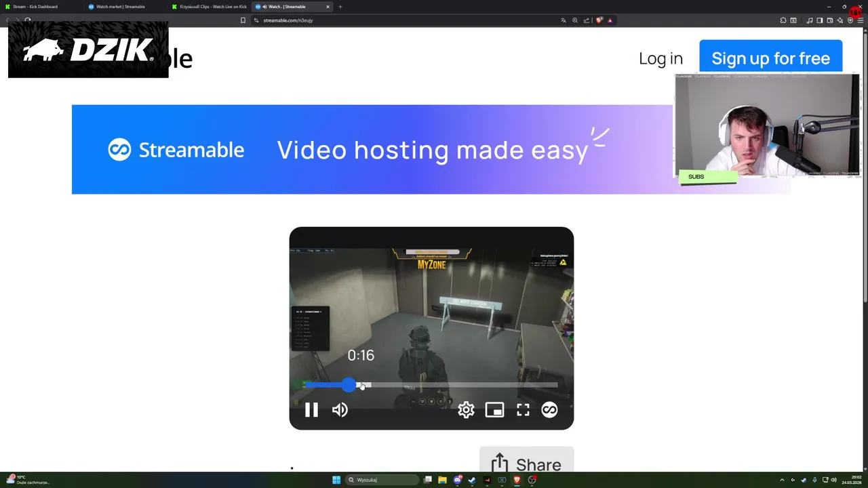Click the Video hosting made easy banner
Viewport: 868px width, 488px height.
click(433, 150)
